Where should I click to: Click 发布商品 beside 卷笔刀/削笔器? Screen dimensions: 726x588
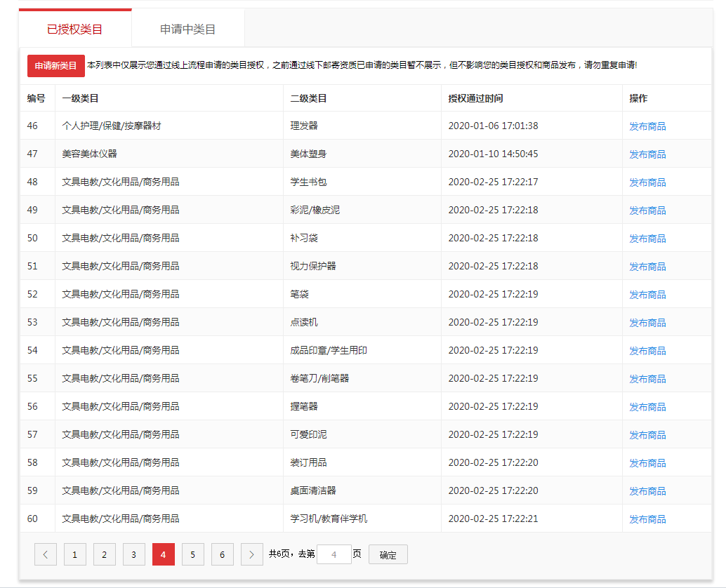(647, 378)
